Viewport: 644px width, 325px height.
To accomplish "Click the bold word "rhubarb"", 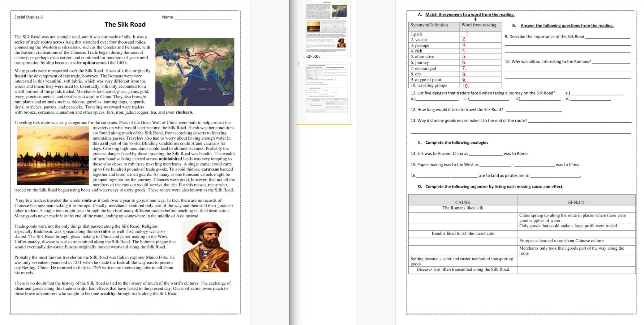I will pos(184,112).
